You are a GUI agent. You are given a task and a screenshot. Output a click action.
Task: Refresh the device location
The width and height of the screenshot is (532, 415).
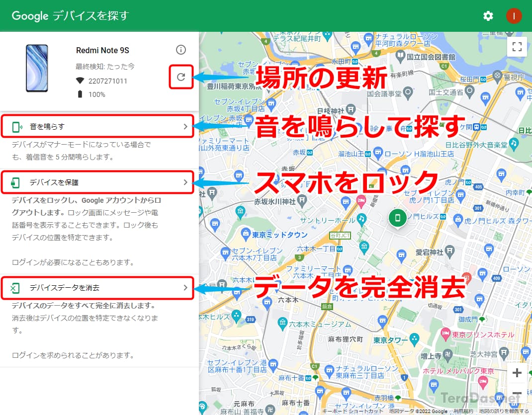pos(181,77)
